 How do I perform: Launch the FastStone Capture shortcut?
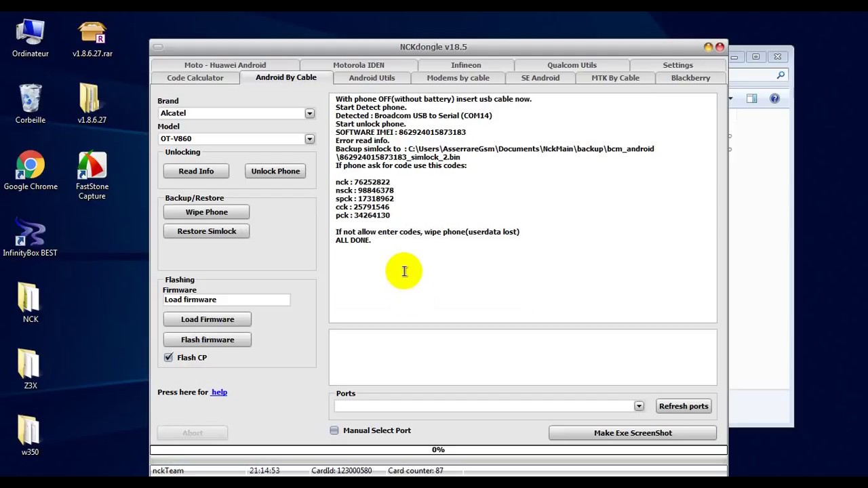click(x=92, y=175)
